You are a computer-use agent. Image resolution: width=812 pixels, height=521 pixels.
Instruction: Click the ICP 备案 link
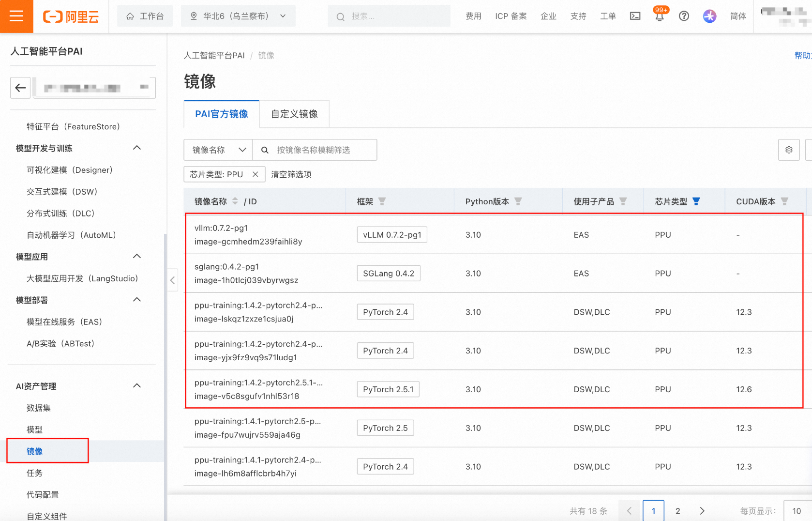point(511,16)
